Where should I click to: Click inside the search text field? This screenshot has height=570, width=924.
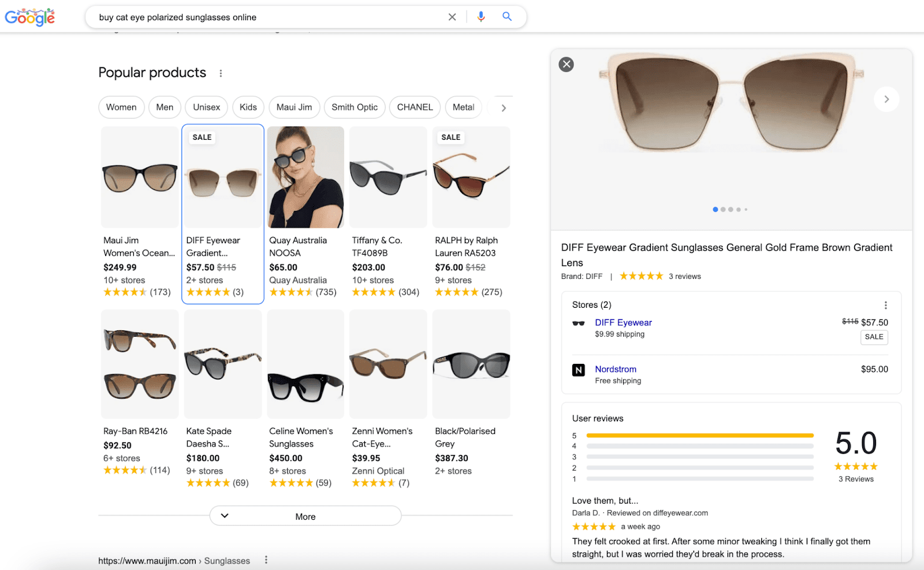point(269,17)
